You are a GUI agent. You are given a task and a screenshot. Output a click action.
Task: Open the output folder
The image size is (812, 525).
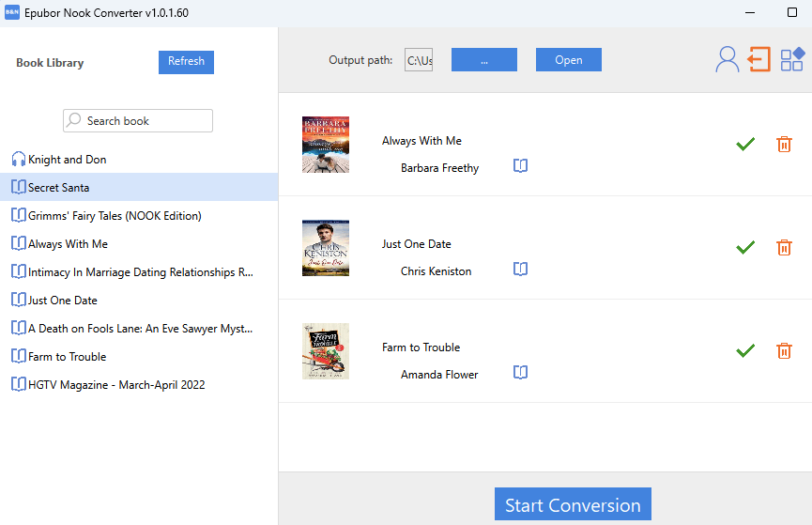[x=568, y=59]
